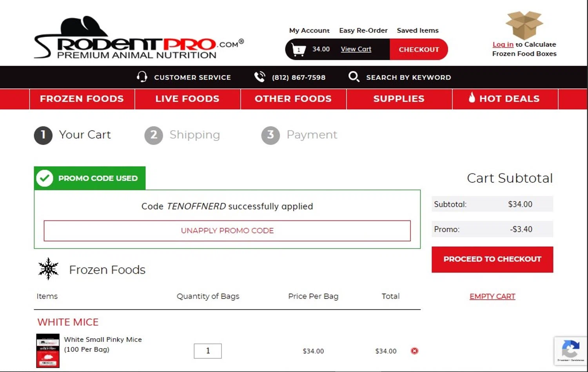Click the Price Per Bag column header

pos(313,296)
